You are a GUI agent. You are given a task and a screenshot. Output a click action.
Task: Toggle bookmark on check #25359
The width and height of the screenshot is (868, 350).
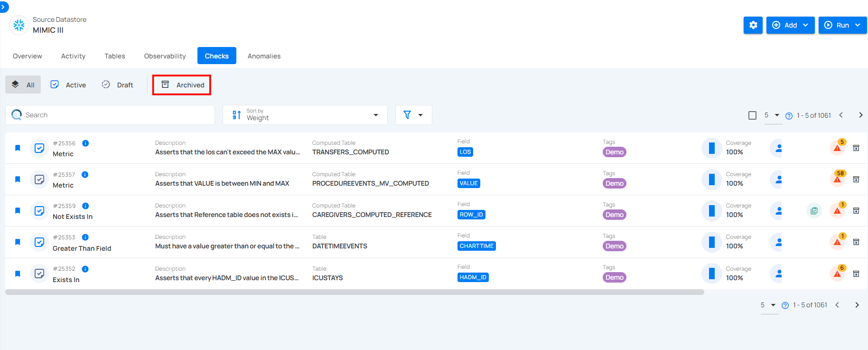click(18, 211)
